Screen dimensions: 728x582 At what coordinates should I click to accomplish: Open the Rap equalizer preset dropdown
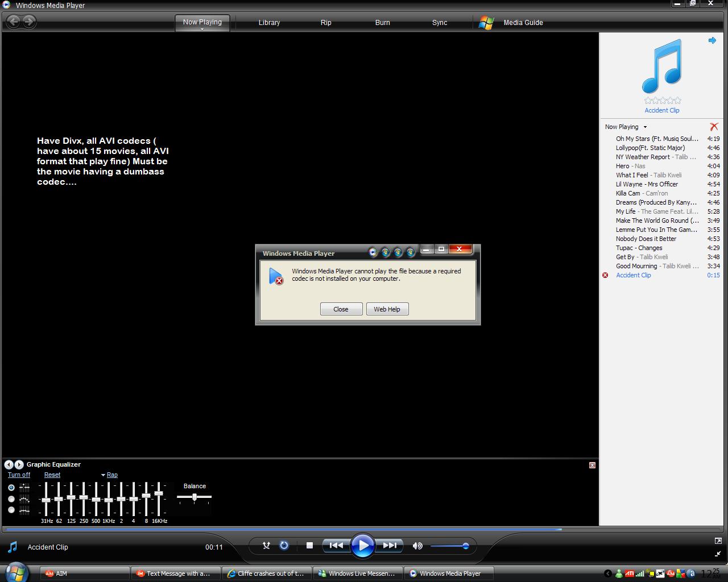coord(109,475)
